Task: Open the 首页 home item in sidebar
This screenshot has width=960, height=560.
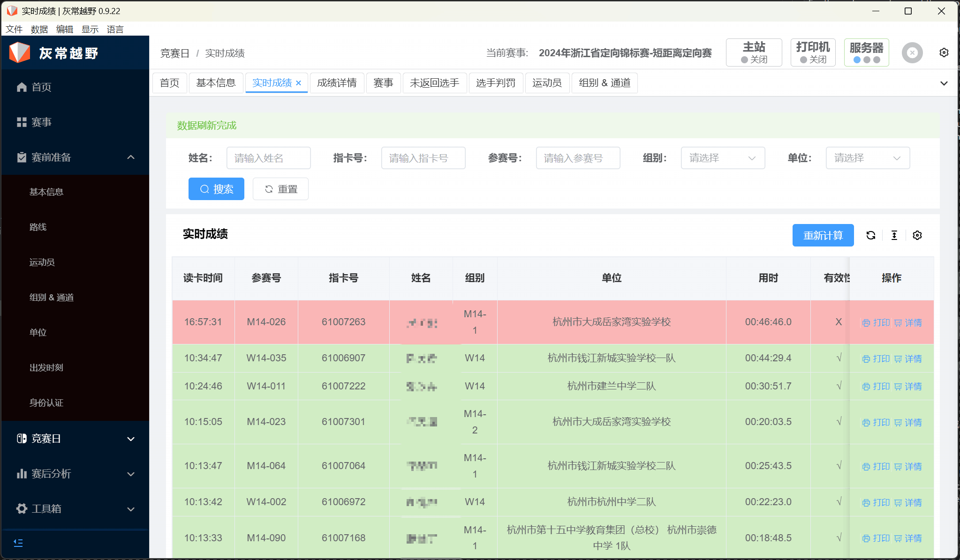Action: point(75,87)
